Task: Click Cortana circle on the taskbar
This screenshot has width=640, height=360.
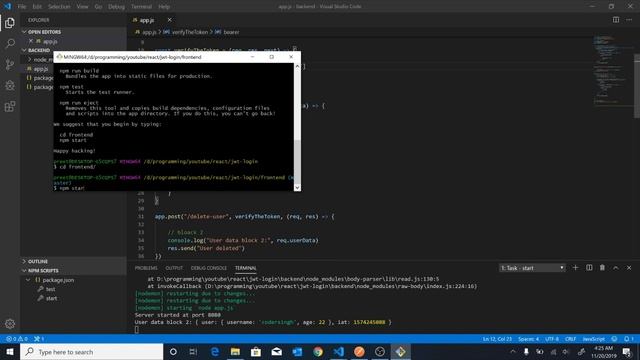Action: tap(173, 351)
